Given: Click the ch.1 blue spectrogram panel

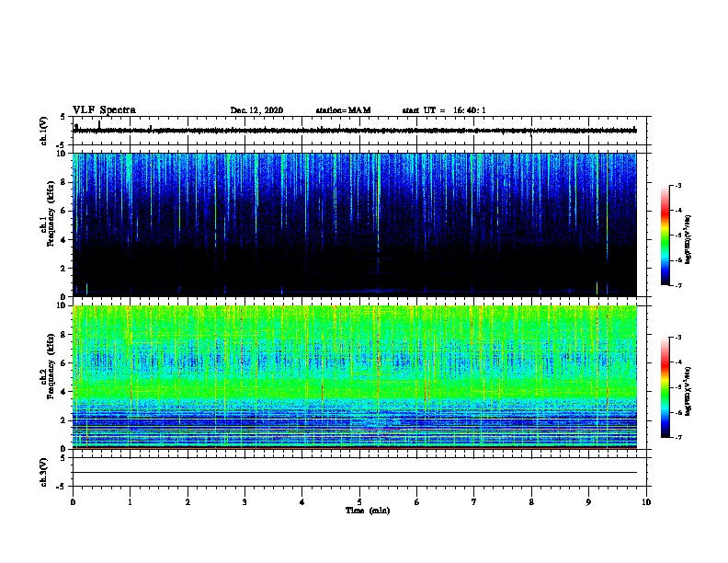Looking at the screenshot, I should coord(355,224).
